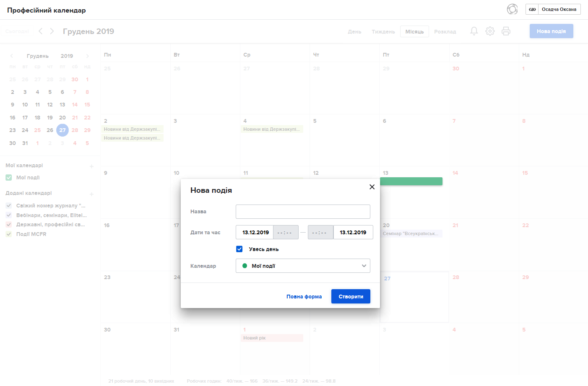The width and height of the screenshot is (588, 386).
Task: Click the Створити button
Action: click(351, 296)
